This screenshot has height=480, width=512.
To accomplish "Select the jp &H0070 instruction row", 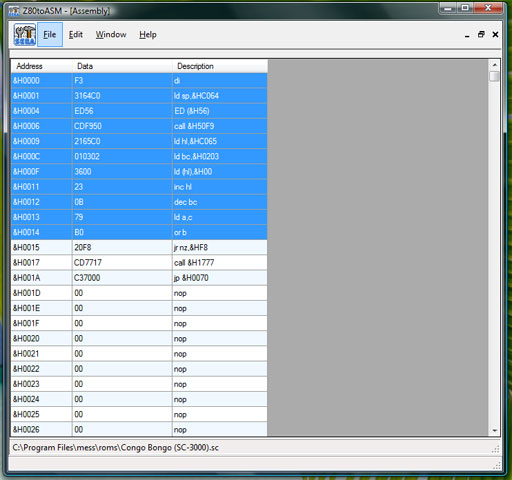I will tap(139, 278).
